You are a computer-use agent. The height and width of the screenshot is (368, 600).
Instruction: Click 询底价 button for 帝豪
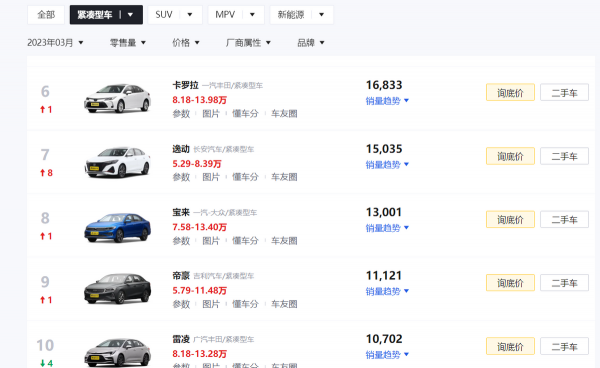coord(510,283)
